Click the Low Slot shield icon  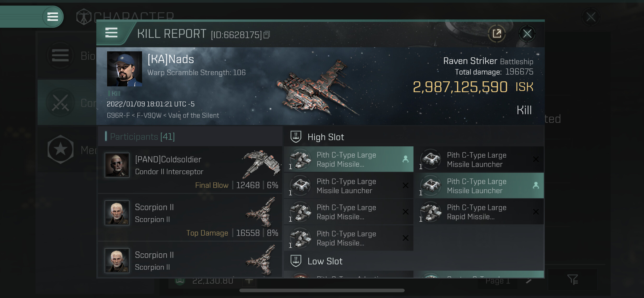[x=296, y=261]
